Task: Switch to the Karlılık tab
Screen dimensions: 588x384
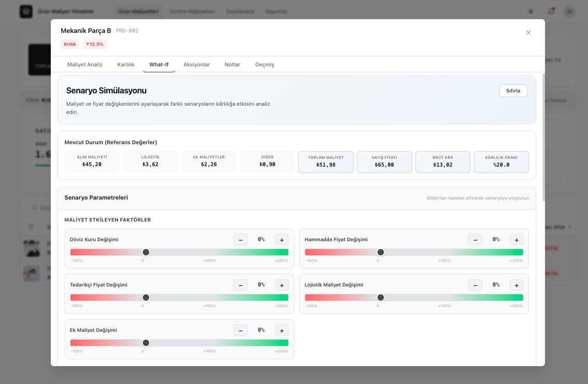Action: (126, 65)
